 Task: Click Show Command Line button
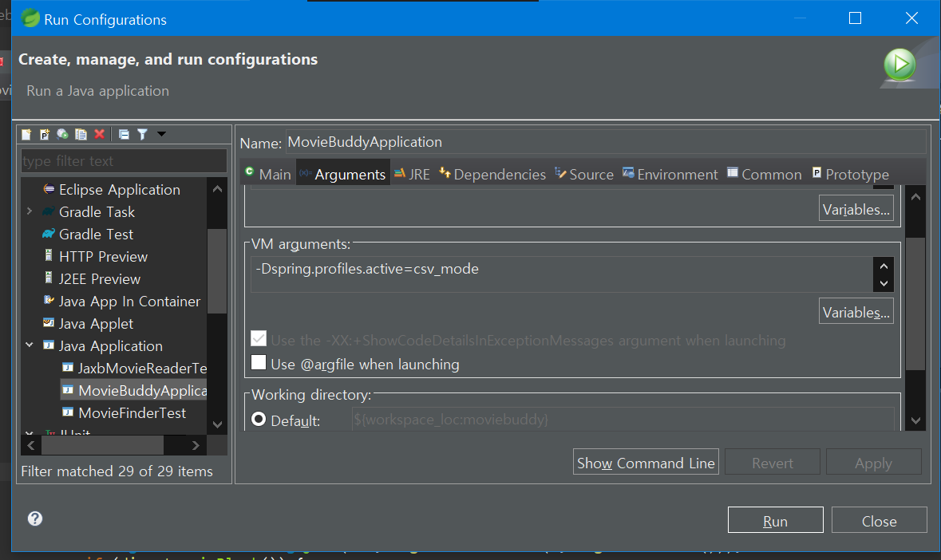(x=646, y=462)
